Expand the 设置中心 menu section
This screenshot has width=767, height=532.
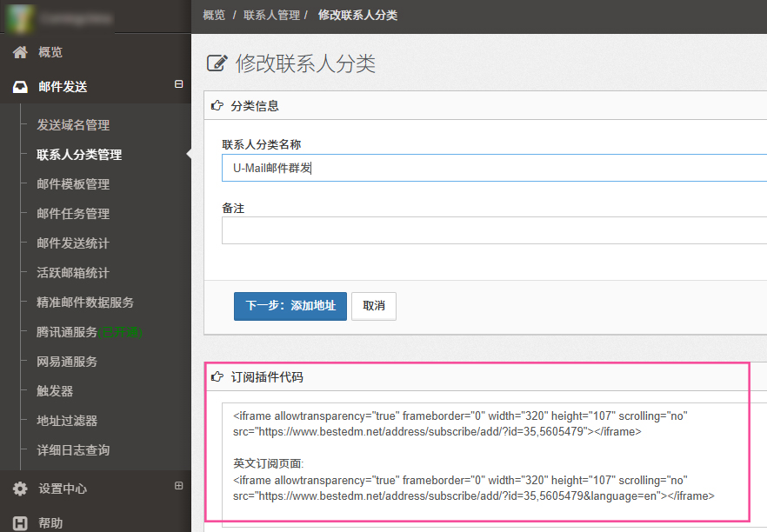pyautogui.click(x=179, y=486)
